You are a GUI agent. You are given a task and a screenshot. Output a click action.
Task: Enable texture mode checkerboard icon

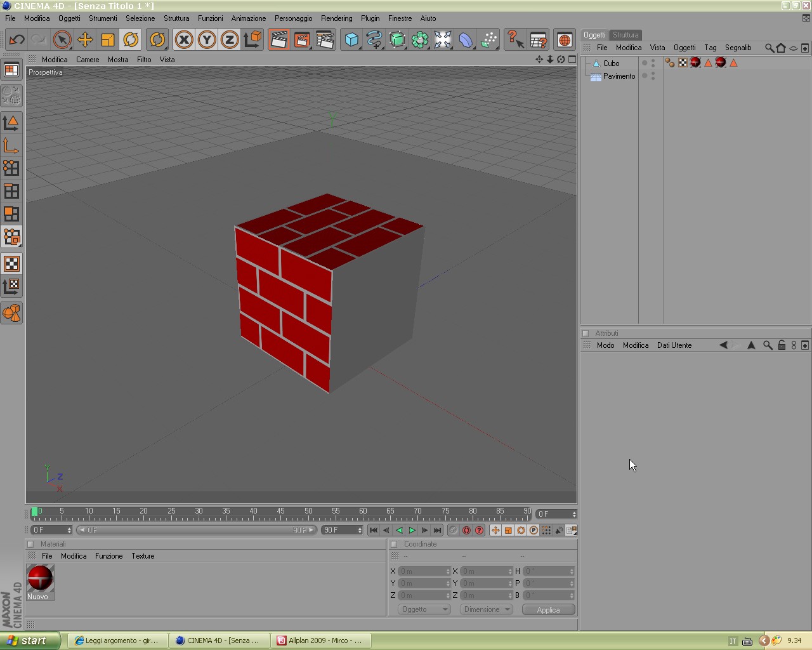[x=11, y=263]
